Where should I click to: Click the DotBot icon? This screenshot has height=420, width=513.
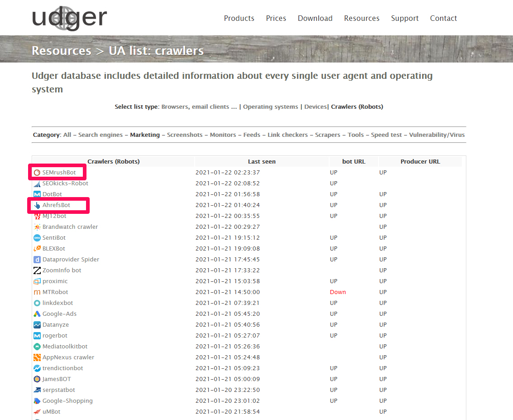point(37,194)
